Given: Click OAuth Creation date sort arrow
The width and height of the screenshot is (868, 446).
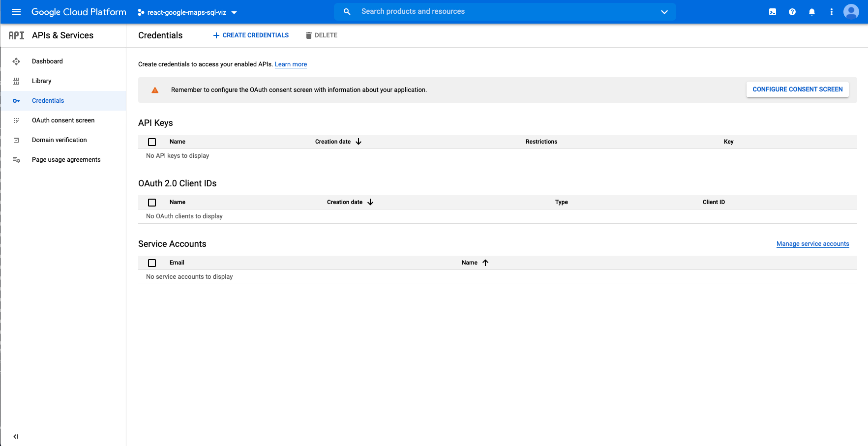Looking at the screenshot, I should [370, 202].
